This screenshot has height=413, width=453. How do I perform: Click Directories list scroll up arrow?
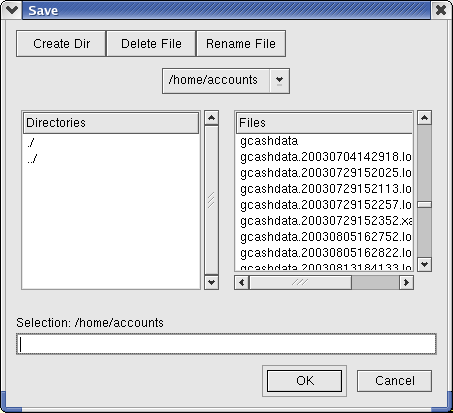click(211, 118)
